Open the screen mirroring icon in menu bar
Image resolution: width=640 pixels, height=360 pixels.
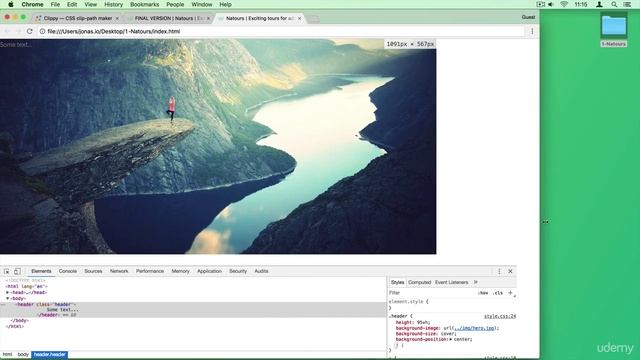tap(540, 4)
